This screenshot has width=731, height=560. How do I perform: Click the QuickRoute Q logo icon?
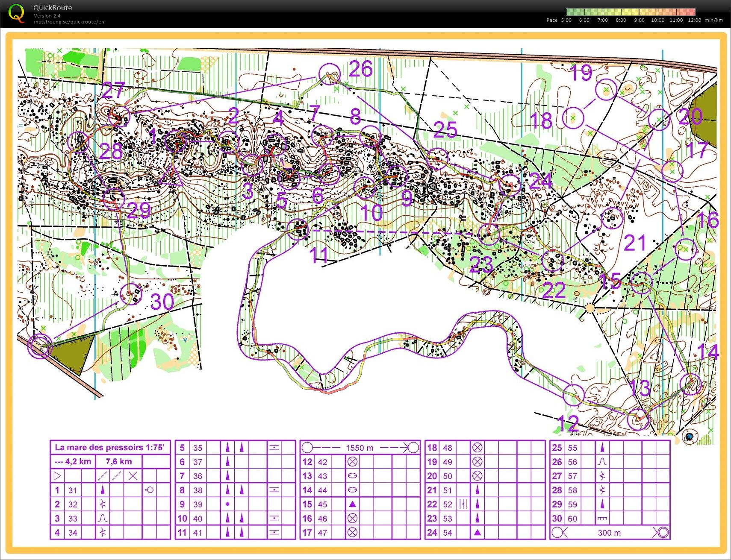tap(16, 13)
